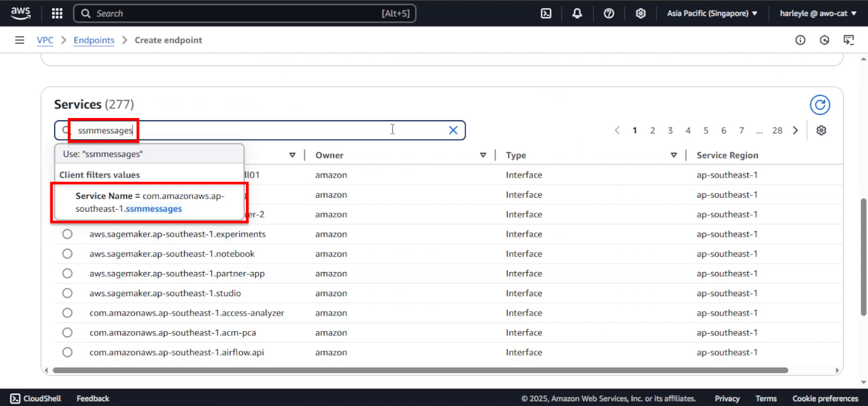The image size is (868, 406).
Task: Select com.amazonaws.ap-southeast-1.airflow.api radio button
Action: pos(67,352)
